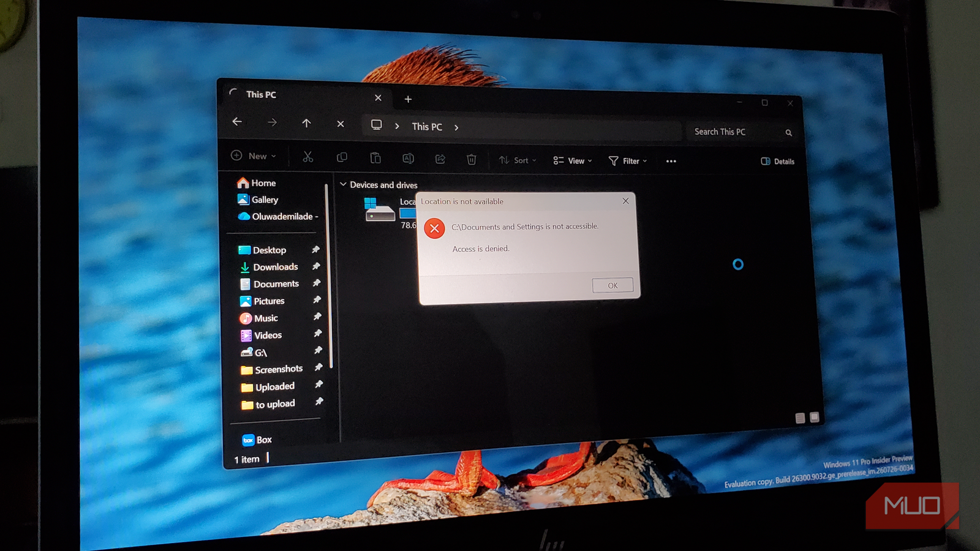This screenshot has width=980, height=551.
Task: Close the This PC tab
Action: click(x=378, y=98)
